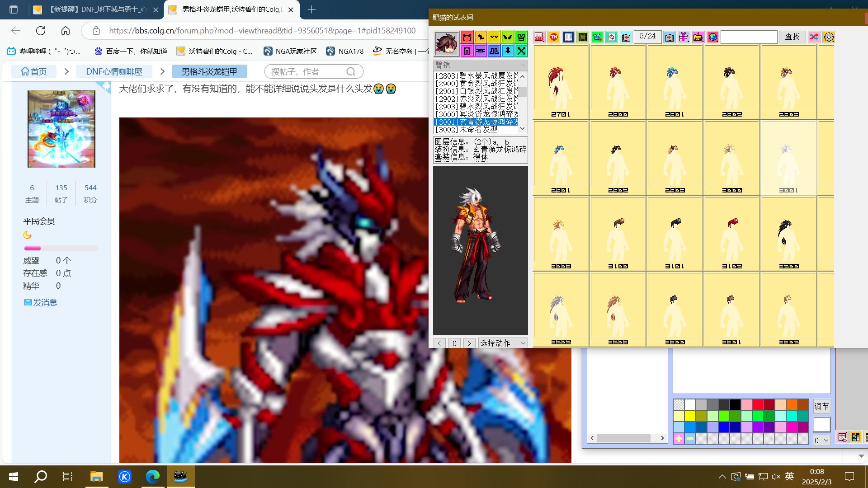Select list entry [2803] 碧水暴风战魔发饰
This screenshot has width=868, height=488.
click(x=476, y=76)
